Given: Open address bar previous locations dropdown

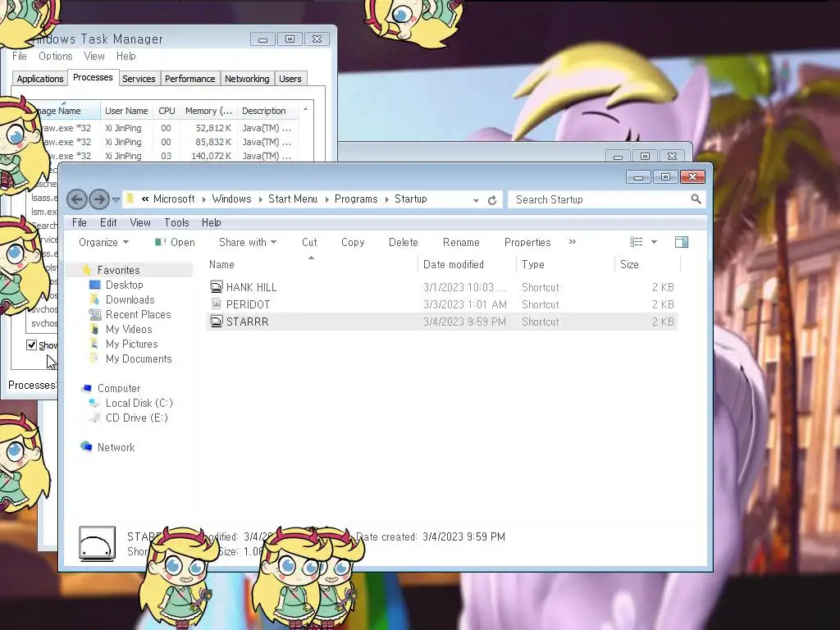Looking at the screenshot, I should [x=476, y=200].
